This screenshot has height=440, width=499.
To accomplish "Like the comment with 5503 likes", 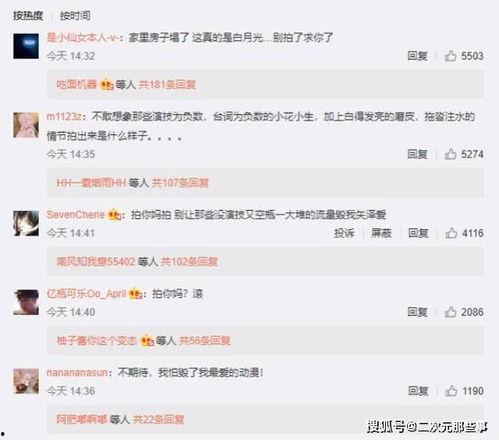I will [450, 56].
